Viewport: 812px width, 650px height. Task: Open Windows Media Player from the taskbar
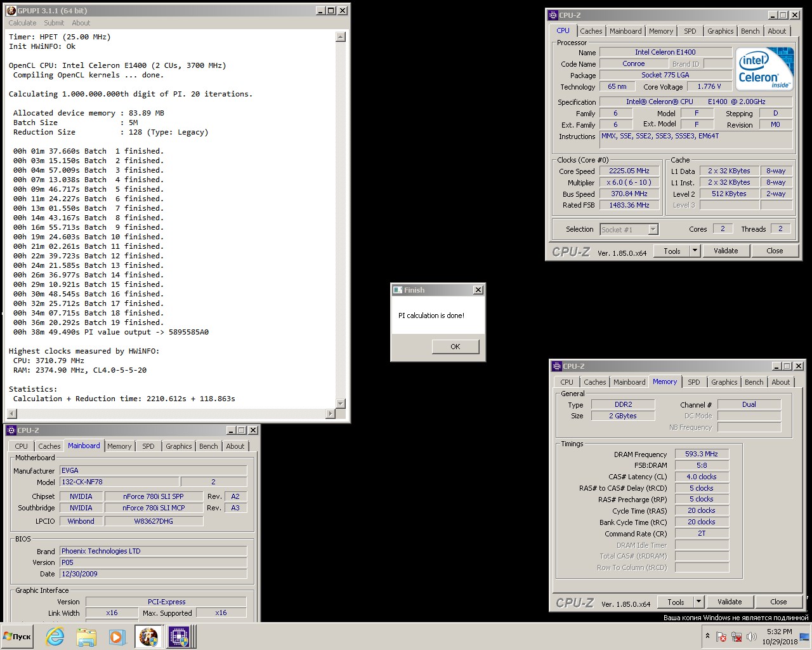(x=117, y=637)
